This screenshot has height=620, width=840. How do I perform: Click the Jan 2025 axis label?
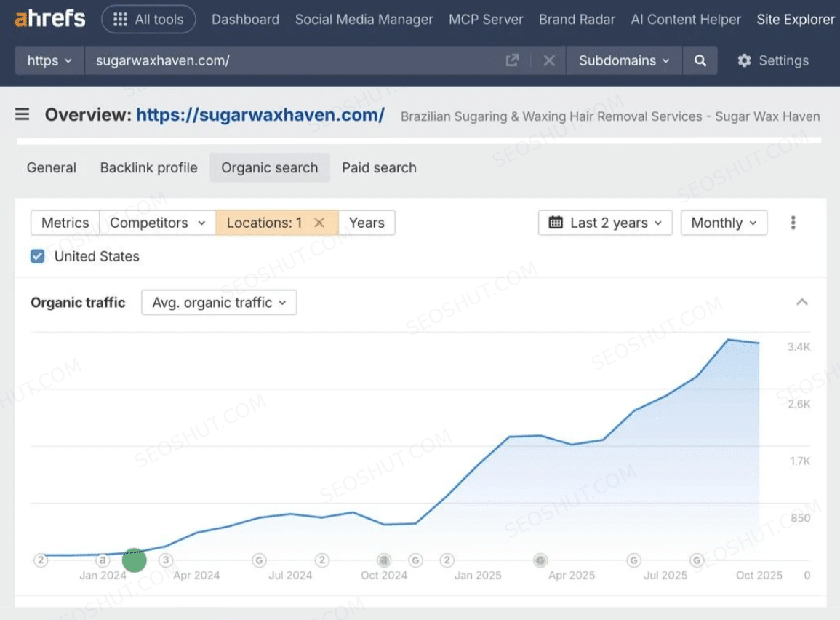(478, 576)
